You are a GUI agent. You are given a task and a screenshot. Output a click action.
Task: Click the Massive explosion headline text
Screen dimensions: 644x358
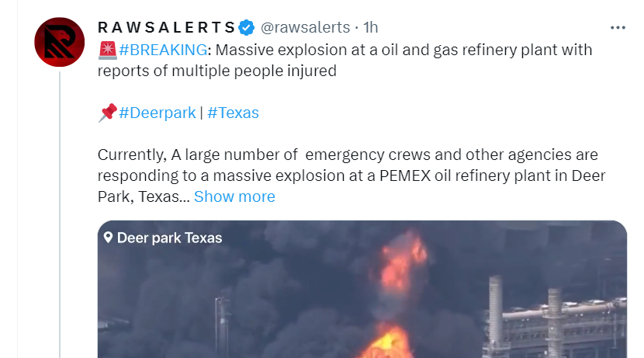pyautogui.click(x=345, y=60)
